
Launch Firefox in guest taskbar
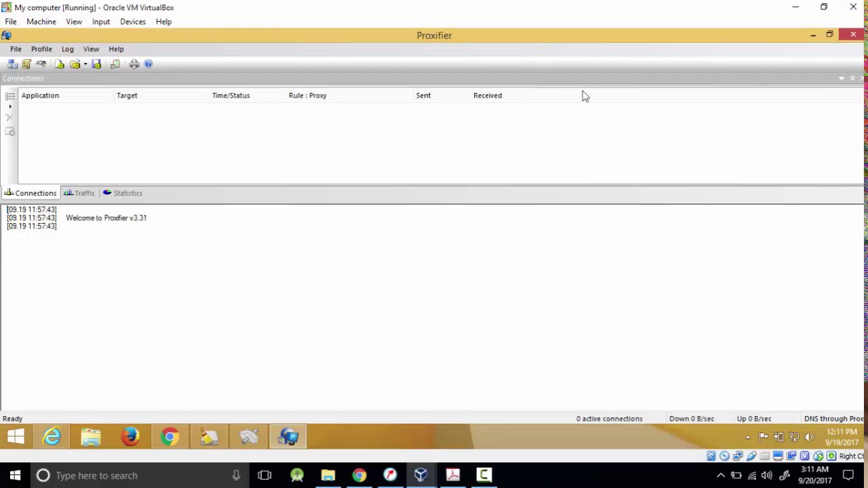click(x=130, y=436)
